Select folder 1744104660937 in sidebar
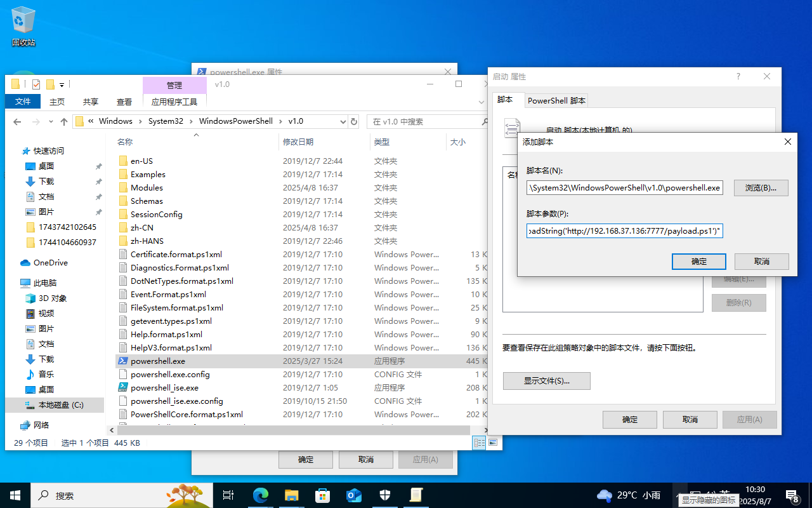 67,242
